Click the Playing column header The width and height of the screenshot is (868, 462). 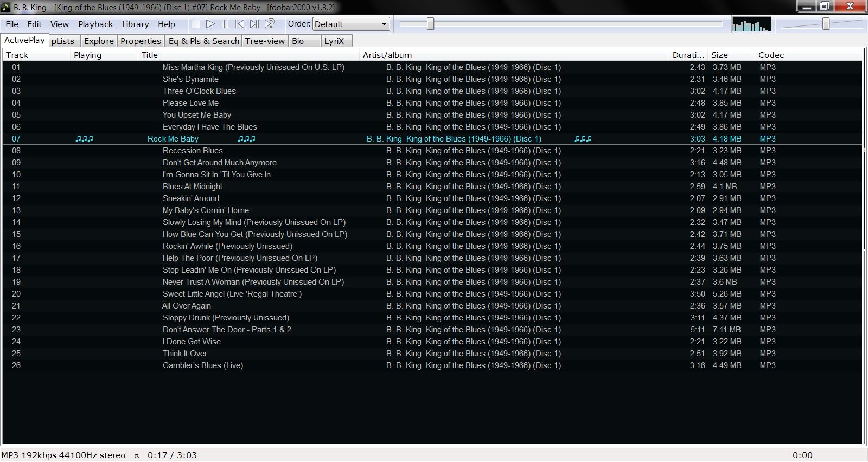click(x=104, y=55)
